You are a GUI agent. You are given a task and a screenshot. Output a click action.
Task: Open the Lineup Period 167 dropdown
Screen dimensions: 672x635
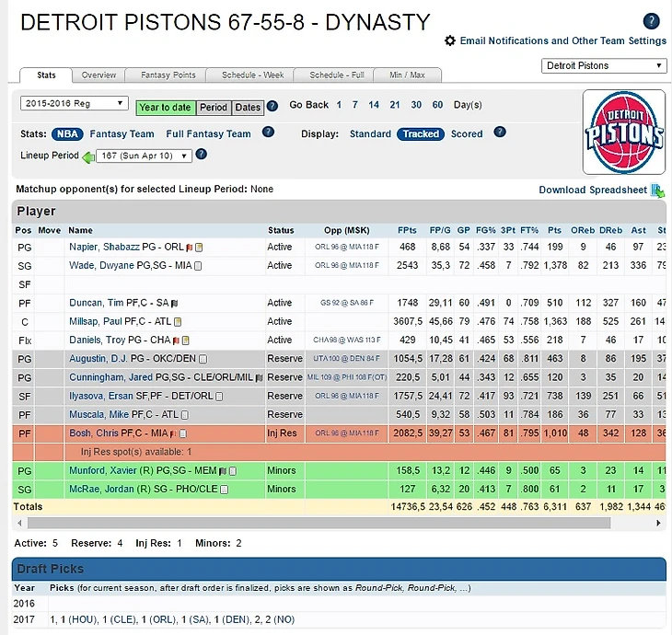[144, 156]
